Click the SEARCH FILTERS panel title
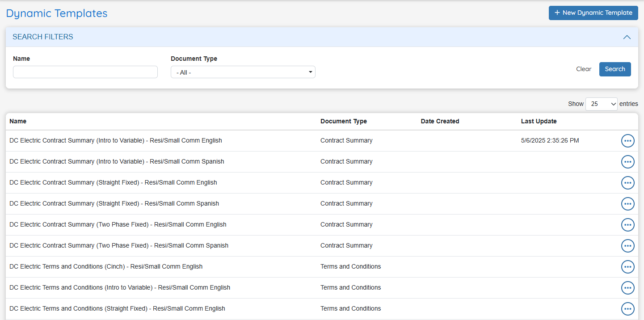The image size is (644, 320). [43, 37]
